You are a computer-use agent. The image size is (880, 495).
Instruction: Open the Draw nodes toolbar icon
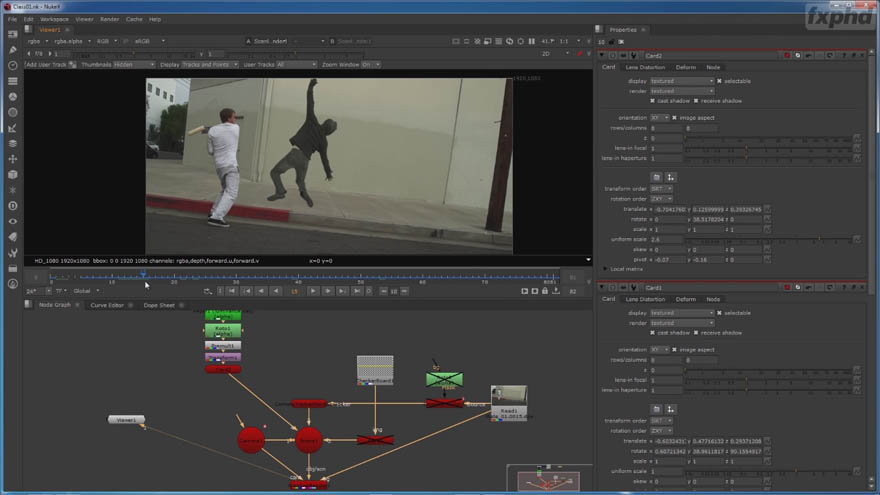[12, 50]
